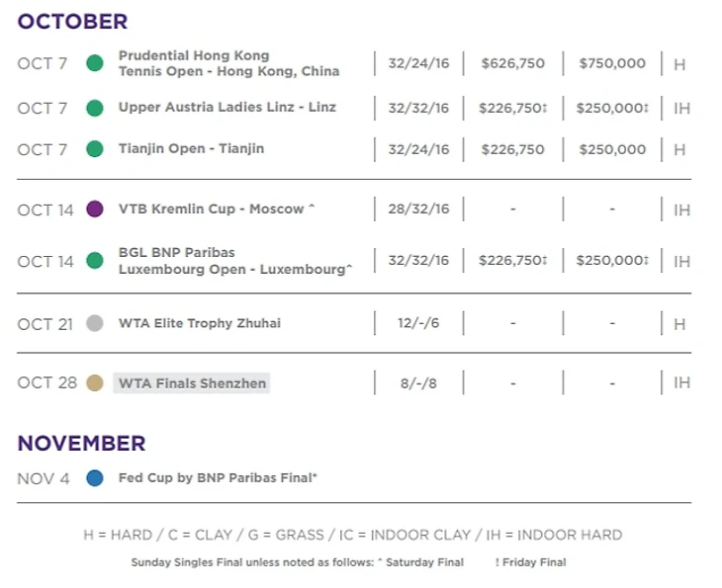Click the $750,000 prize money for Hong Kong
Image resolution: width=722 pixels, height=588 pixels.
tap(611, 63)
